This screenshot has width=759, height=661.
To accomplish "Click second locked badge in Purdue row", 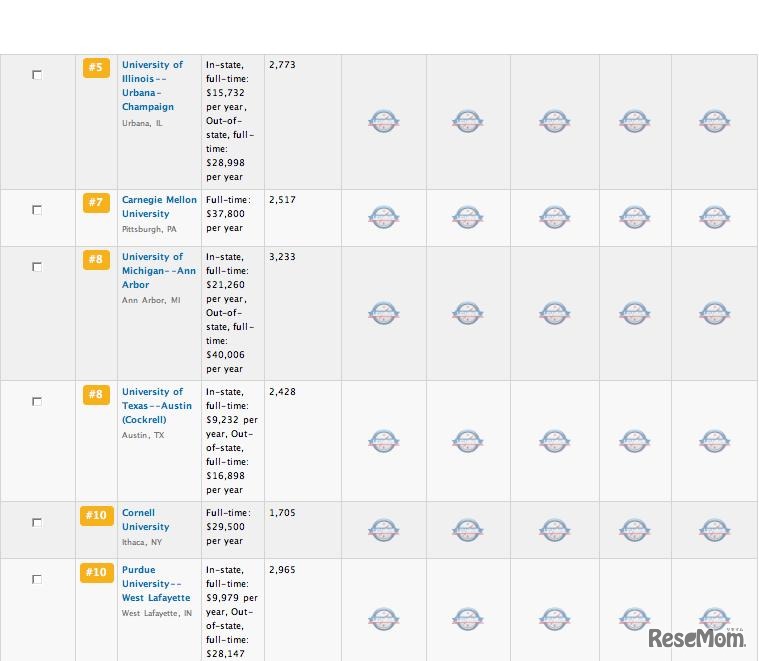I will (468, 619).
